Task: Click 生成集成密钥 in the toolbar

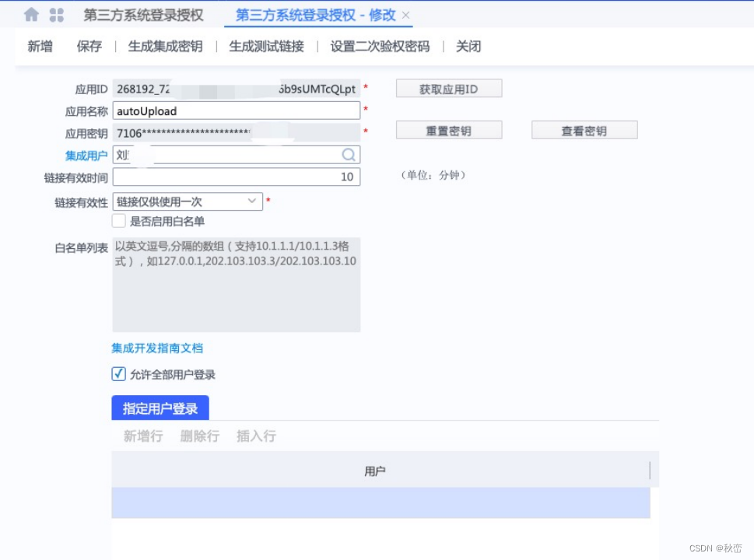Action: pyautogui.click(x=165, y=46)
